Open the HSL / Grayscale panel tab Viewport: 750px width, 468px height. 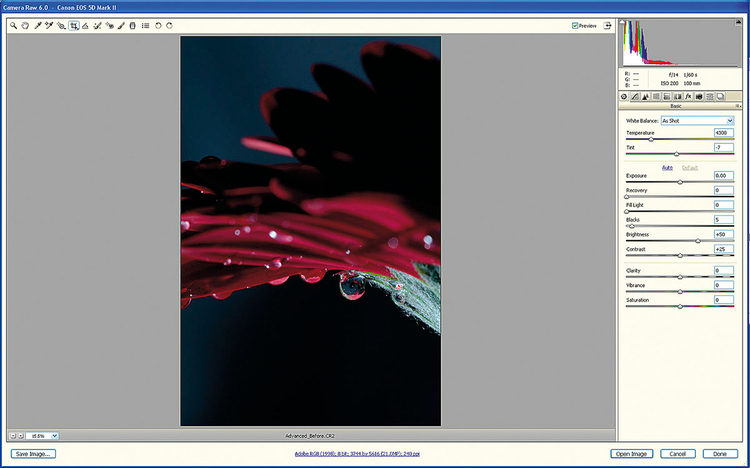pyautogui.click(x=656, y=96)
